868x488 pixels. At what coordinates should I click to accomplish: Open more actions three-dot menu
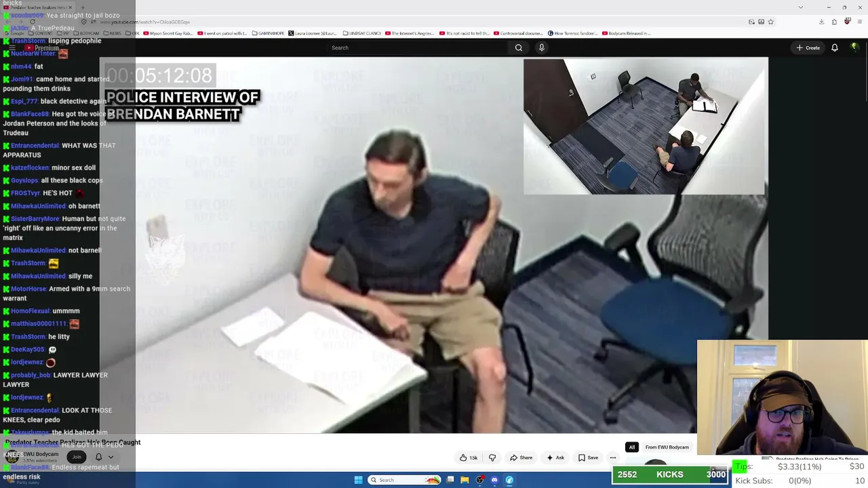pos(613,457)
